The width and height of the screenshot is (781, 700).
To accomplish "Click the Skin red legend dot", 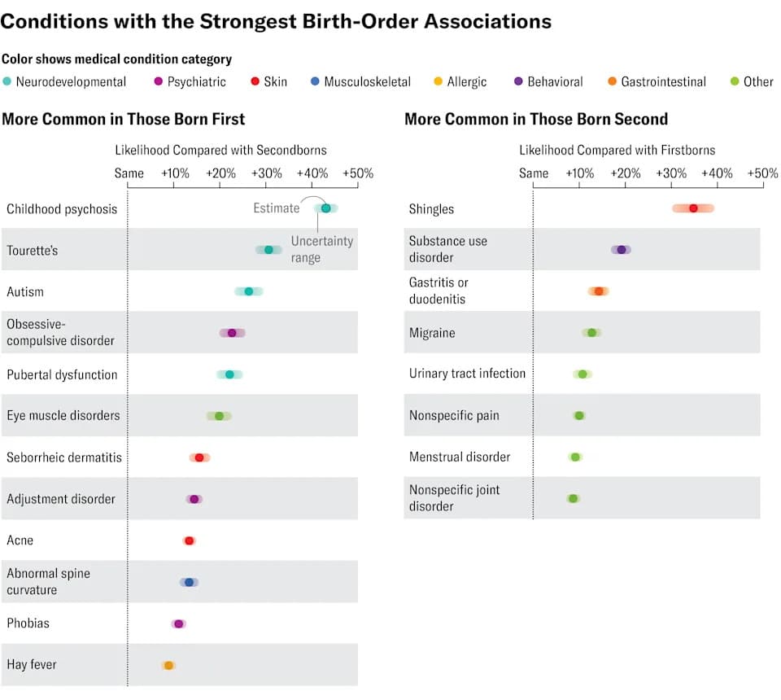I will [255, 81].
